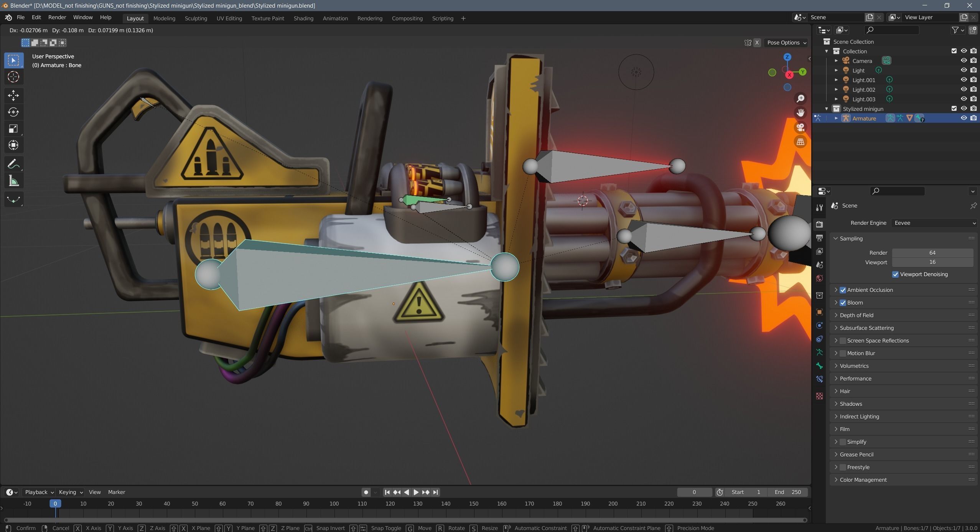Open Tool properties tab

click(x=819, y=208)
